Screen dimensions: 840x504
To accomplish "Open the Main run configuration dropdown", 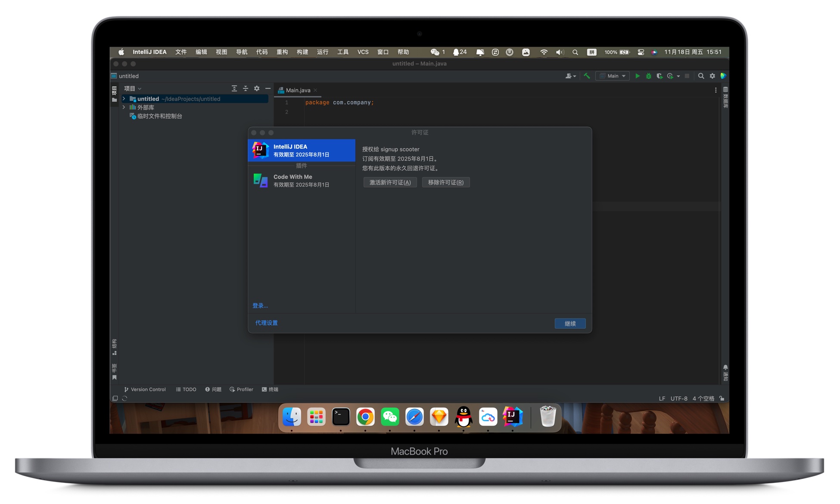I will click(x=613, y=76).
